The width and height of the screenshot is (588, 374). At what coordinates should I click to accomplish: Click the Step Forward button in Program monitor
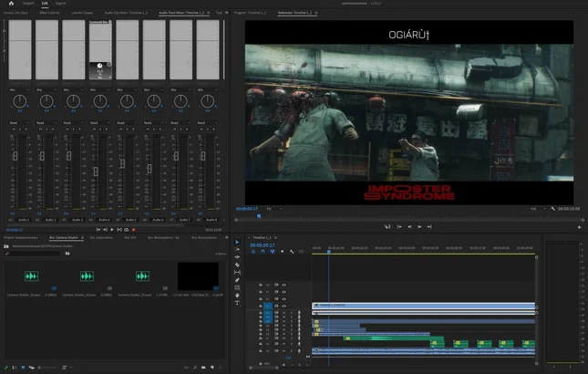[x=420, y=226]
